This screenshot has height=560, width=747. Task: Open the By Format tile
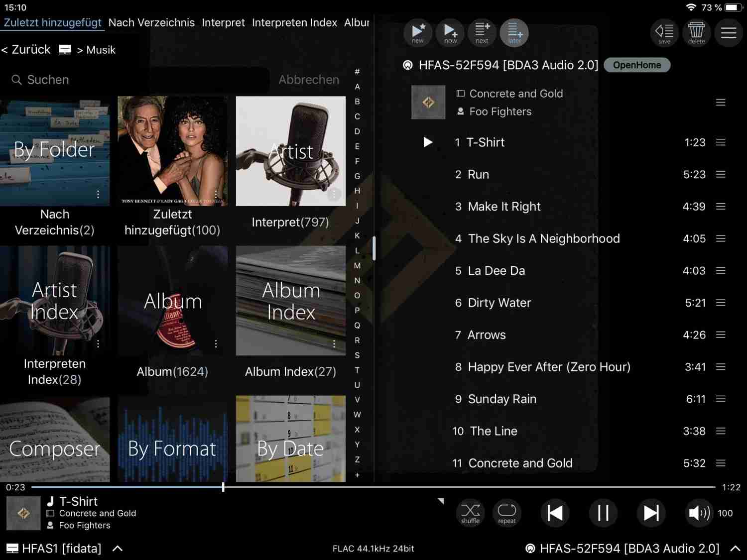click(172, 439)
